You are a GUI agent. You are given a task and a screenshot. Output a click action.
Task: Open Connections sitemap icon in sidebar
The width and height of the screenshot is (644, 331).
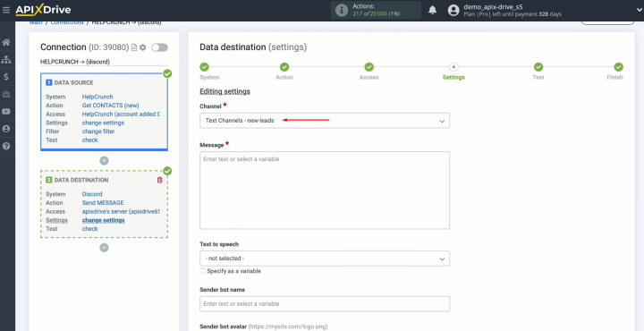6,60
